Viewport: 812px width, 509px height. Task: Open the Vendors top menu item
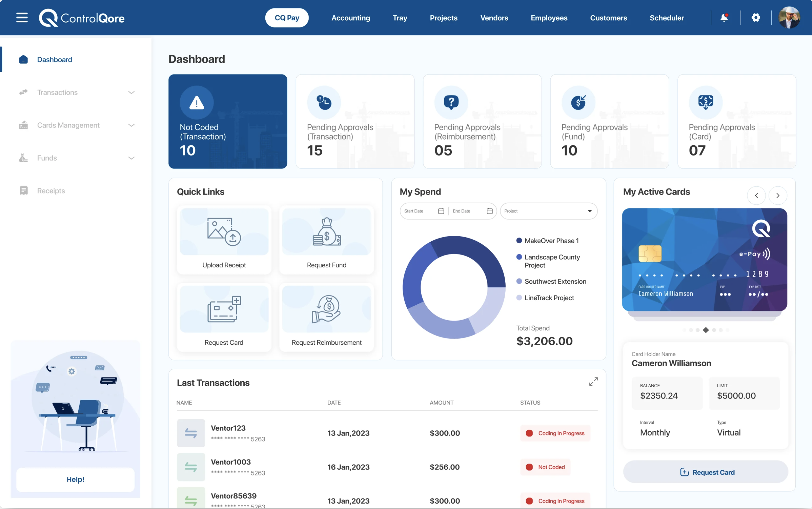pos(494,18)
